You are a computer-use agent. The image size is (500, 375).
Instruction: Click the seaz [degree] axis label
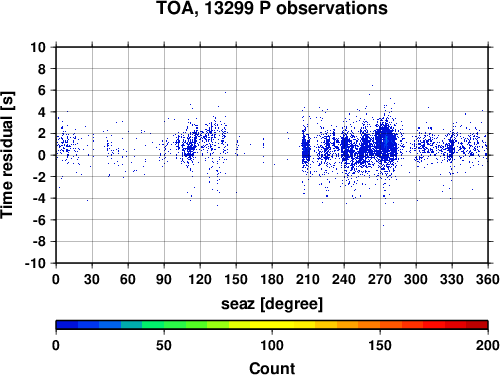(272, 304)
